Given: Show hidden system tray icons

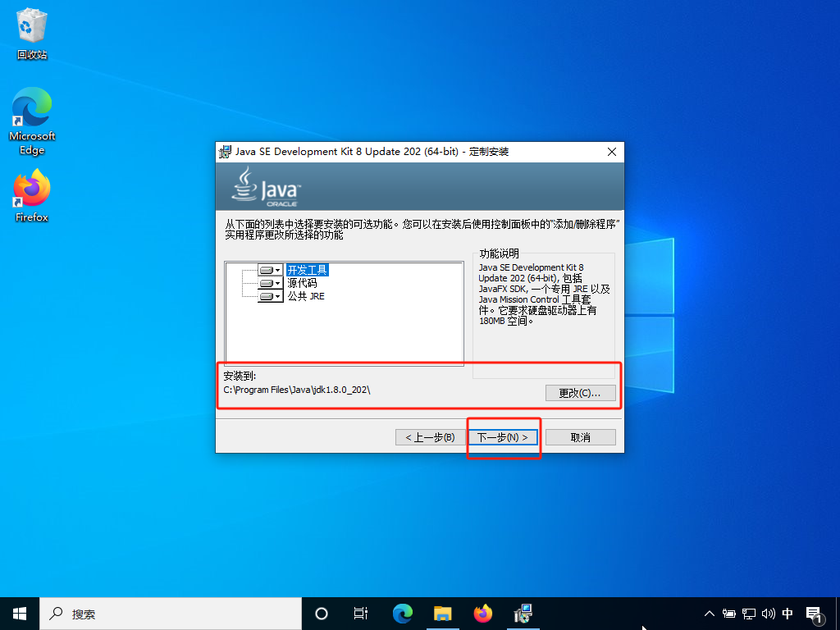Looking at the screenshot, I should (710, 614).
